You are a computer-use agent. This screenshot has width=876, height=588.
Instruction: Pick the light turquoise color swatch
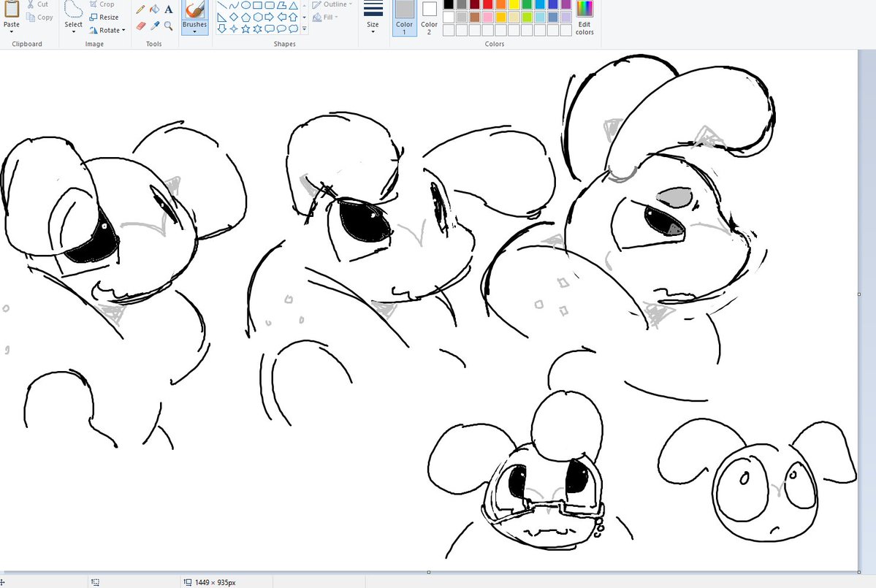tap(540, 18)
